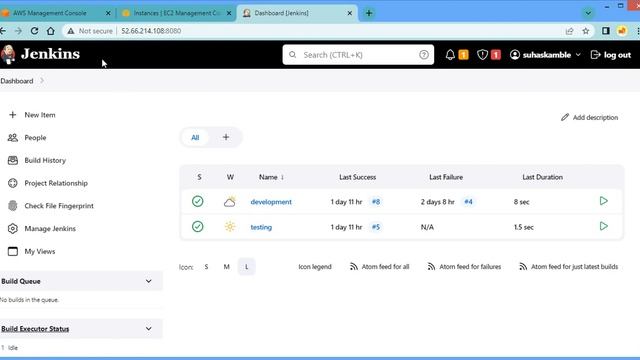Click the My Views window icon
The width and height of the screenshot is (640, 360).
click(x=13, y=251)
